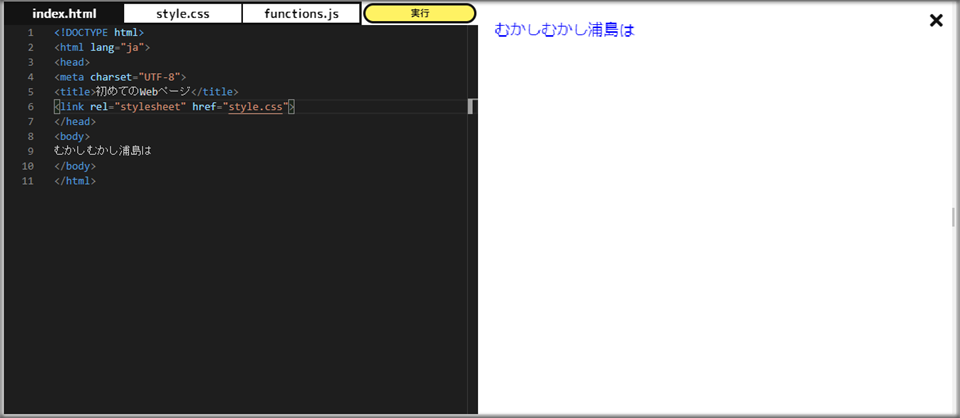This screenshot has width=960, height=418.
Task: Click the closing </body> tag line
Action: [75, 166]
